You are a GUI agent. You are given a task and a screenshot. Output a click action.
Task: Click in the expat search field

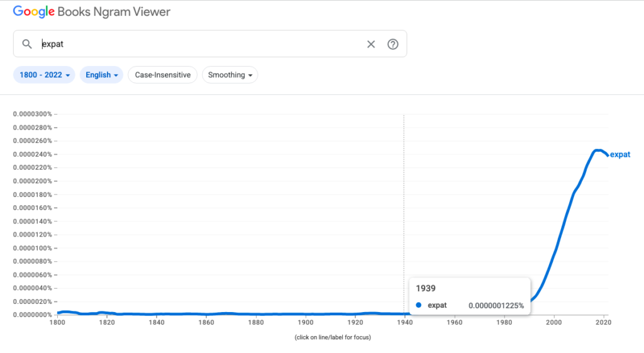pos(201,44)
